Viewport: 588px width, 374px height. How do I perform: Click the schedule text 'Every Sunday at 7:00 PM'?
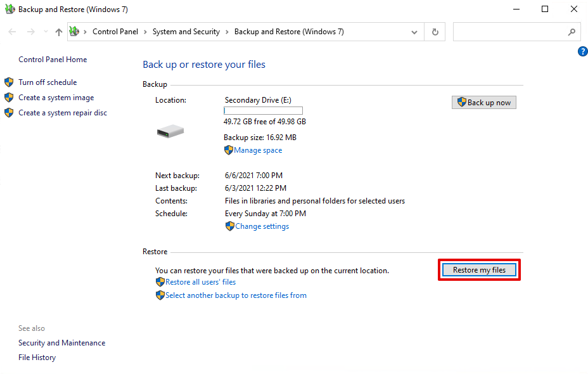[x=265, y=214]
